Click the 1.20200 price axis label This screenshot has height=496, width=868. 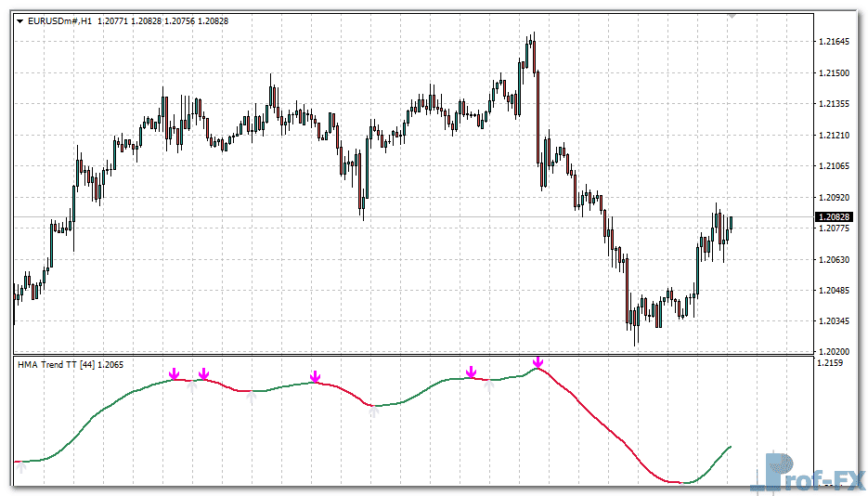point(835,351)
